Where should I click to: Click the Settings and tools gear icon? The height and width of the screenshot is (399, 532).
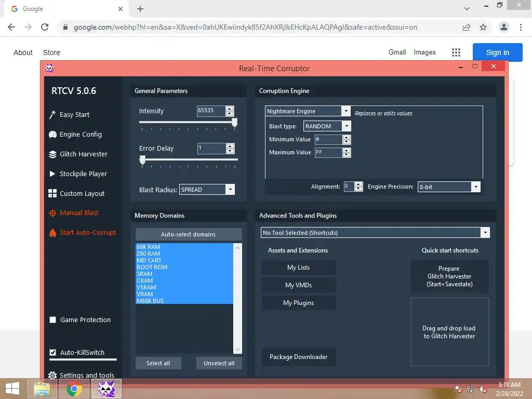pos(52,375)
